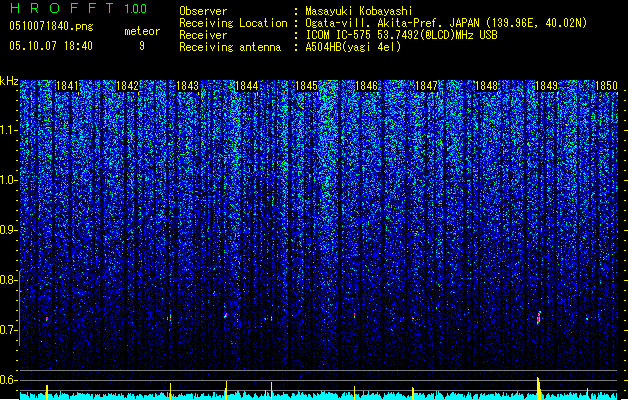Viewport: 629px width, 400px height.
Task: Click the 1842 time marker
Action: click(x=127, y=86)
